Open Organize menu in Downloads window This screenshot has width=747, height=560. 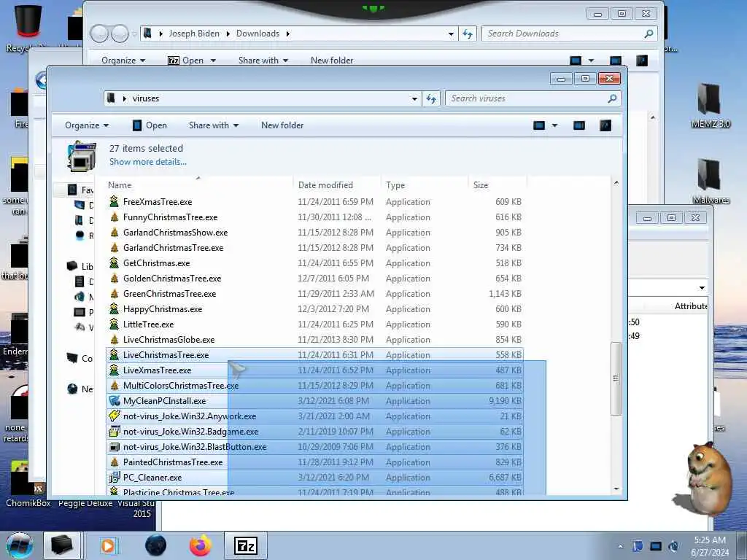point(123,61)
